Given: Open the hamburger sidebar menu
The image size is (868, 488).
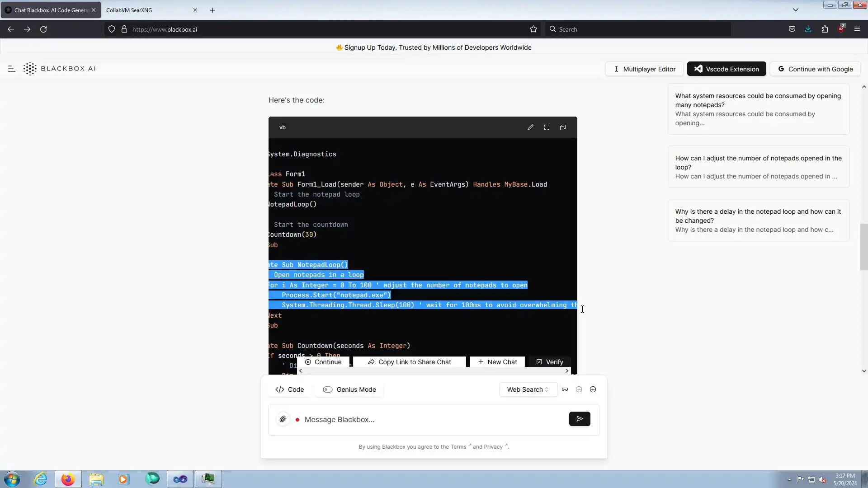Looking at the screenshot, I should point(12,69).
